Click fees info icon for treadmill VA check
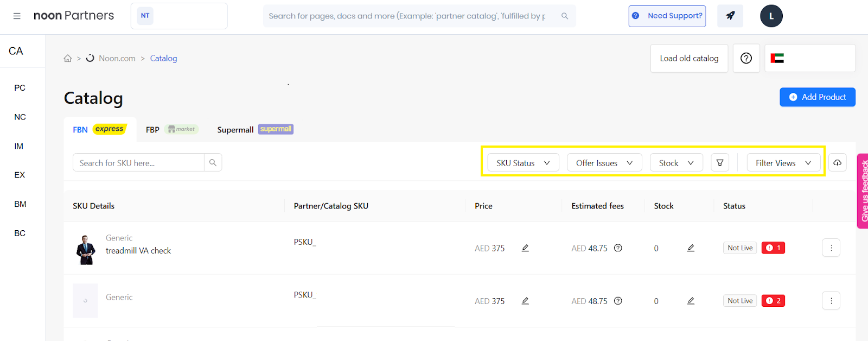868x341 pixels. pos(618,248)
